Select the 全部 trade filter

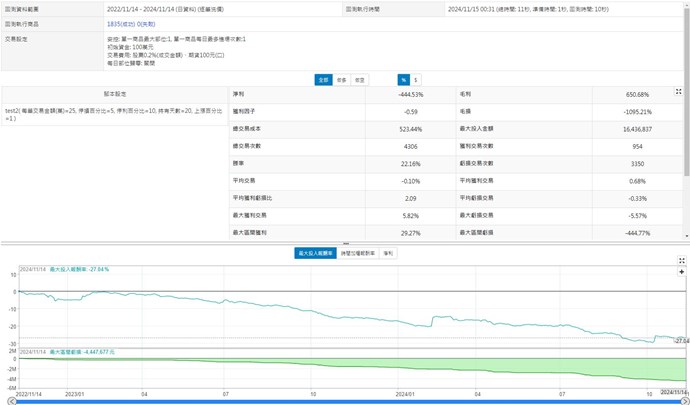pos(323,79)
